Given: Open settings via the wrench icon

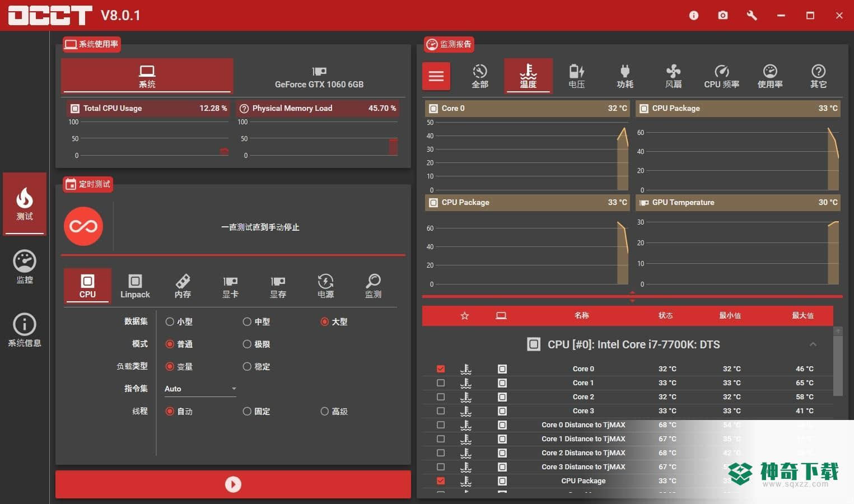Looking at the screenshot, I should pos(752,15).
